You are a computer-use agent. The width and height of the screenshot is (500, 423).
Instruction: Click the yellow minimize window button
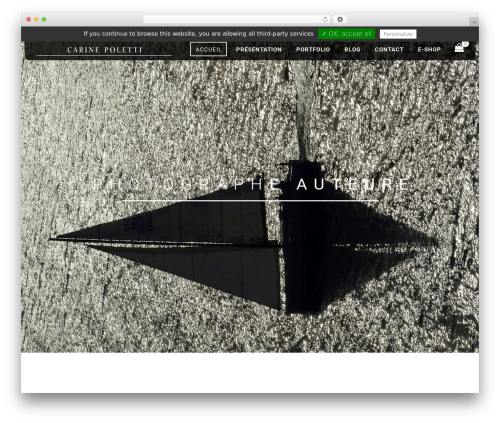[36, 20]
